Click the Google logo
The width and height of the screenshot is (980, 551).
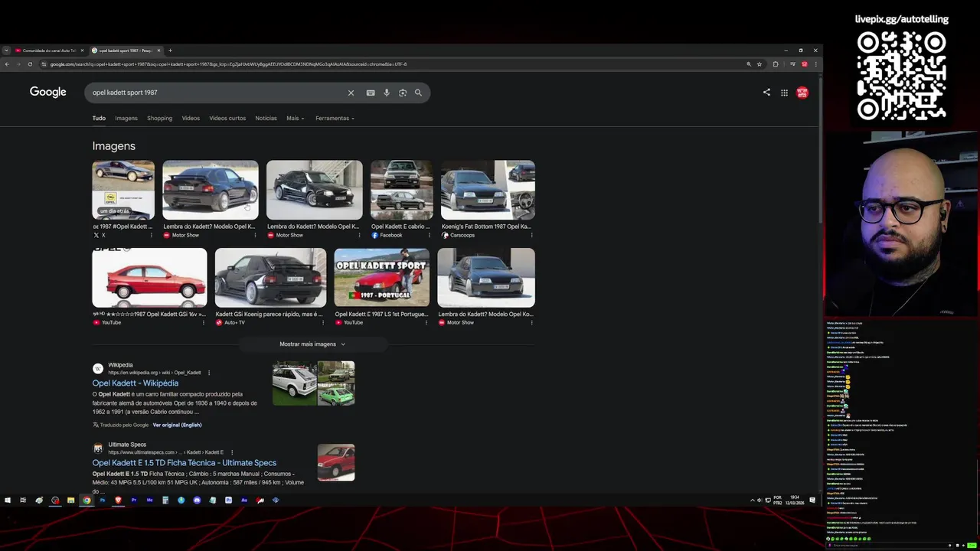tap(48, 92)
